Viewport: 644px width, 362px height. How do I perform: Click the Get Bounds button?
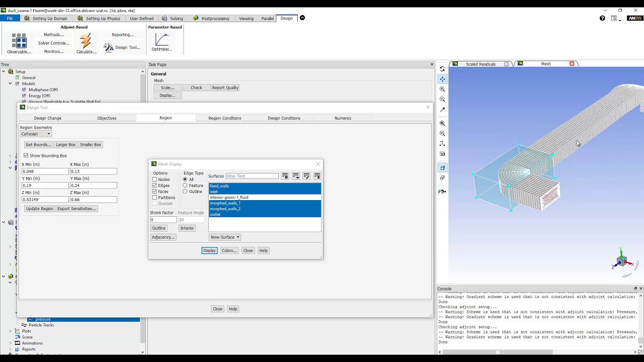[38, 145]
